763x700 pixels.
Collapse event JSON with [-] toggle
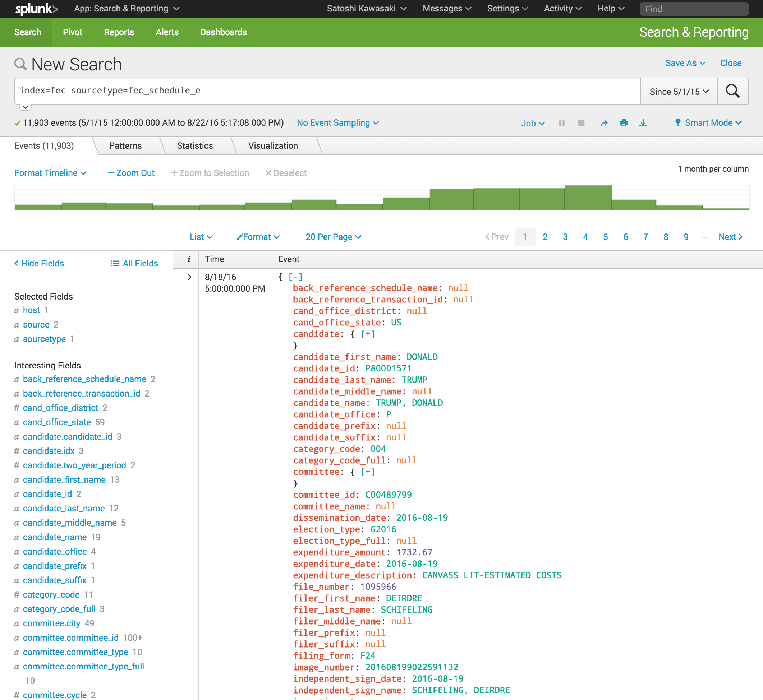[295, 277]
